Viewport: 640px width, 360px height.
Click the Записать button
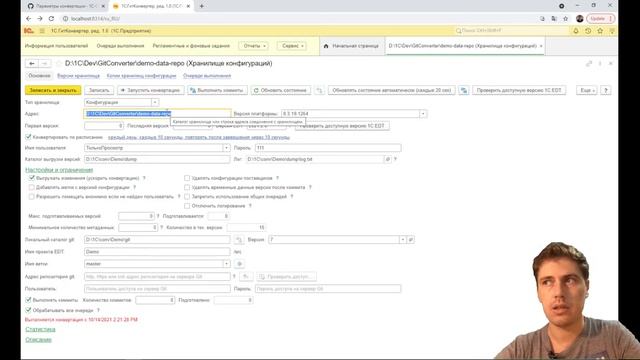pyautogui.click(x=99, y=90)
